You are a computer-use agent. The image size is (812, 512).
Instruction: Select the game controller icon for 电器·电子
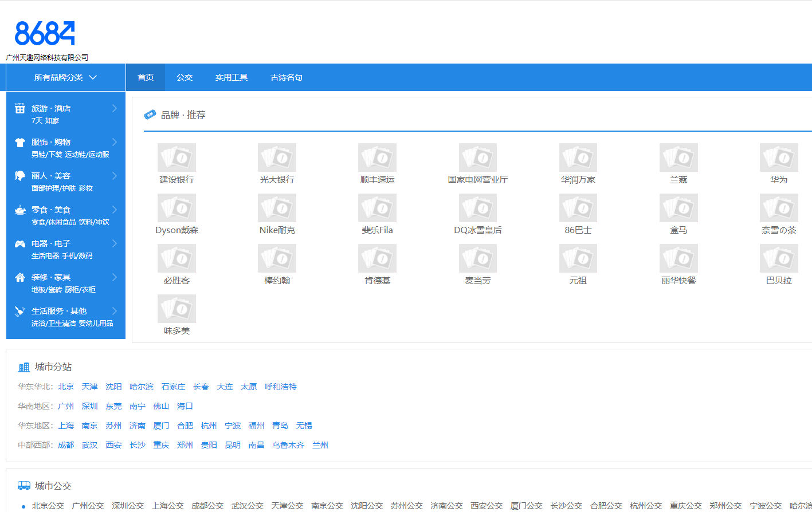point(20,243)
